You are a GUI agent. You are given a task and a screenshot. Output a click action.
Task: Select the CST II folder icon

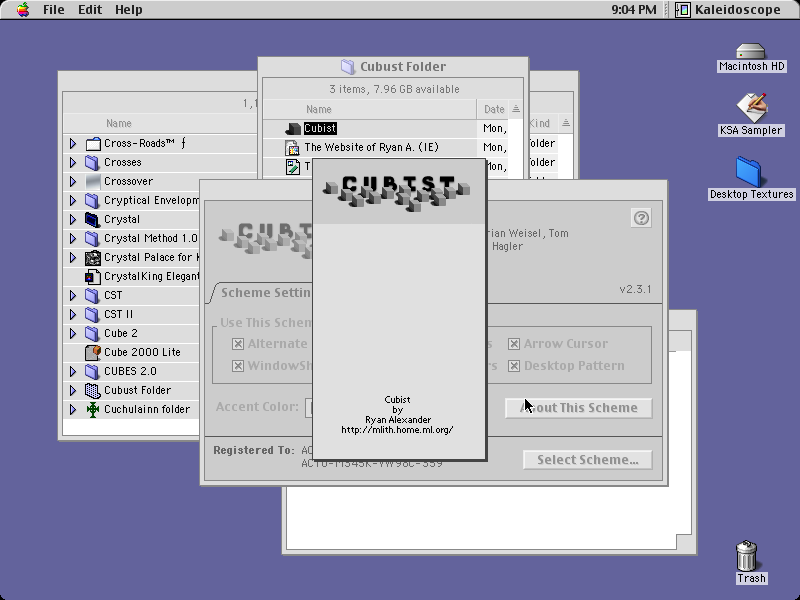[x=92, y=314]
